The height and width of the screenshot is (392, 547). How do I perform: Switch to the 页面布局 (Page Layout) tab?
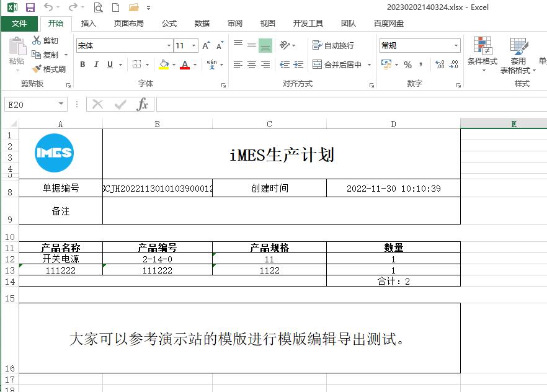129,24
